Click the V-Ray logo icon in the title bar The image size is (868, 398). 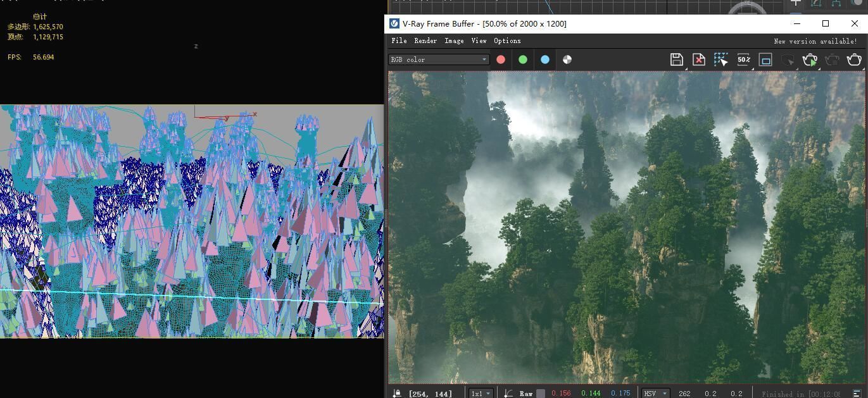[x=394, y=23]
